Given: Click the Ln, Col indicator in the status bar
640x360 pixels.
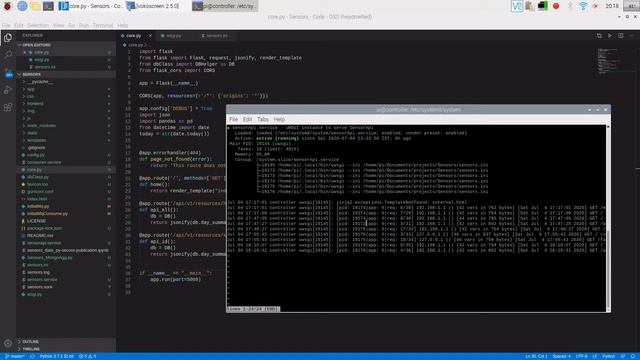Looking at the screenshot, I should click(536, 356).
